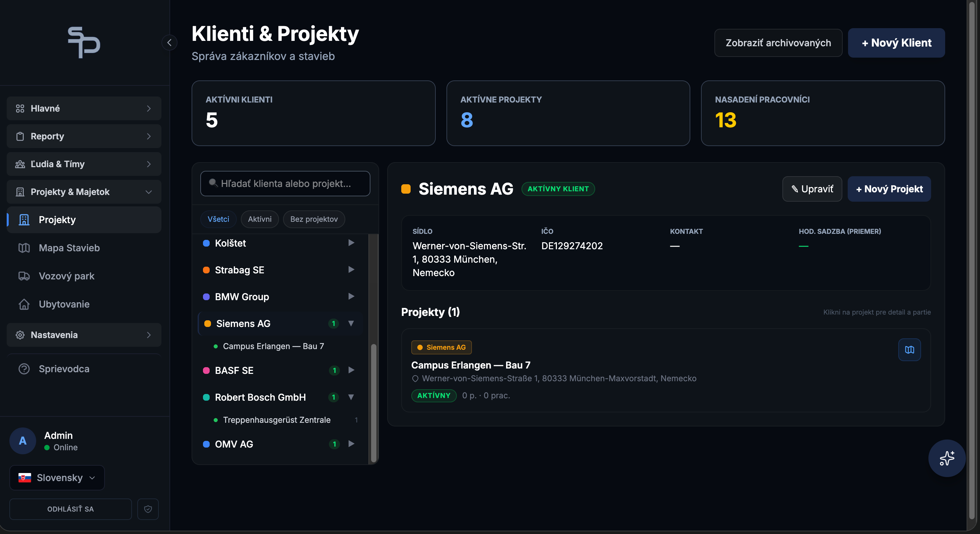Click the Ubytovanie house icon
Screen dimensions: 980x534
pyautogui.click(x=24, y=304)
